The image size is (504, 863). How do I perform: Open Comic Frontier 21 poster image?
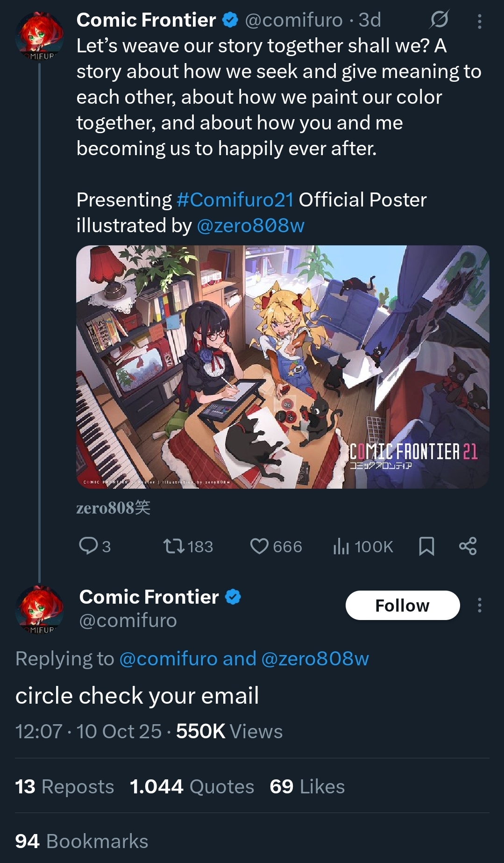coord(282,367)
